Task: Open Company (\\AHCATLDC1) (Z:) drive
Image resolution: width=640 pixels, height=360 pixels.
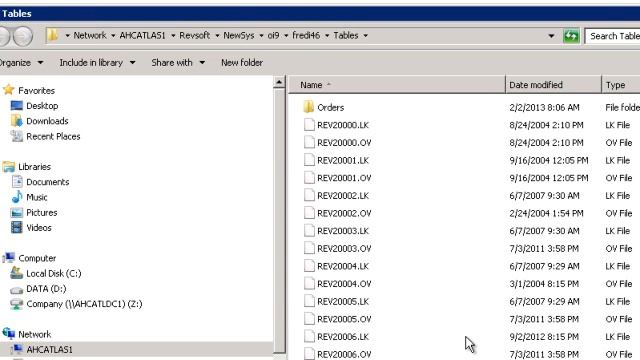Action: tap(84, 304)
